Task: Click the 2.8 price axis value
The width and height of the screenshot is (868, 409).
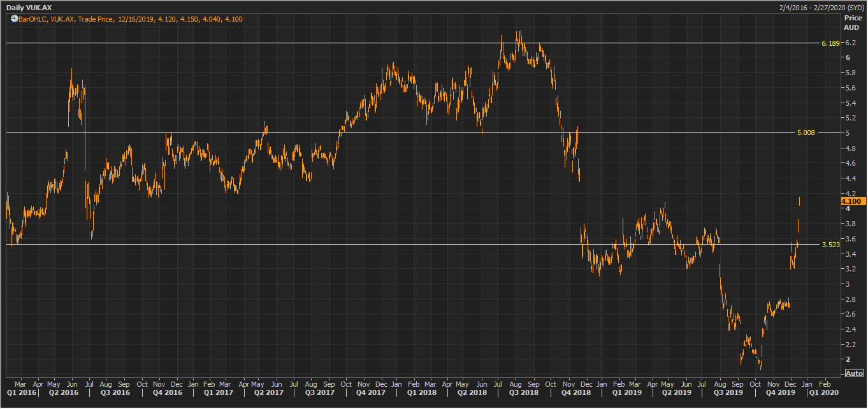Action: pos(850,299)
